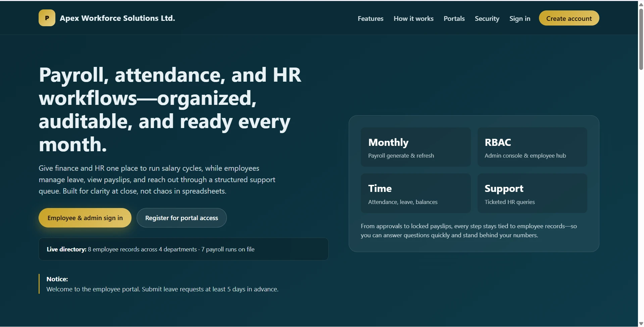Click the main hero headline text

pos(170,110)
